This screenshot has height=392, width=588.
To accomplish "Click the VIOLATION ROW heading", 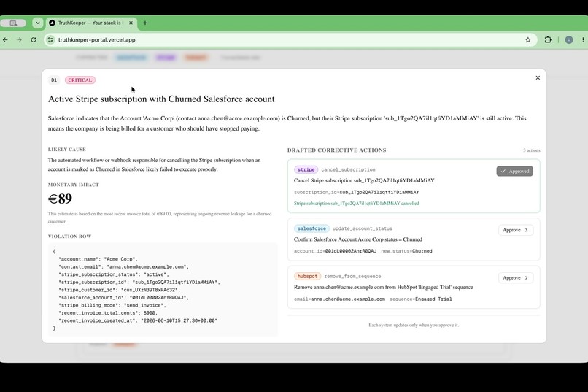I will point(70,237).
